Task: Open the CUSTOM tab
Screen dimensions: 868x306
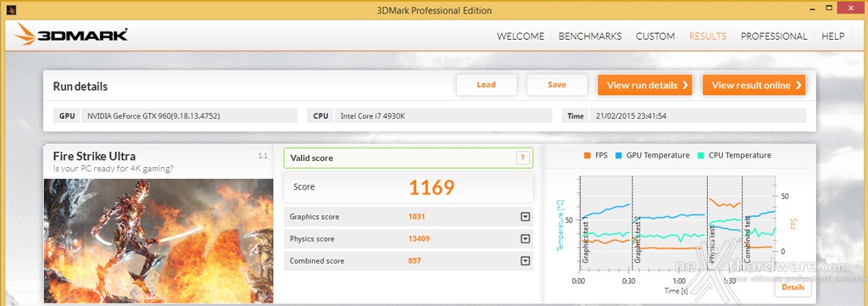Action: coord(655,36)
